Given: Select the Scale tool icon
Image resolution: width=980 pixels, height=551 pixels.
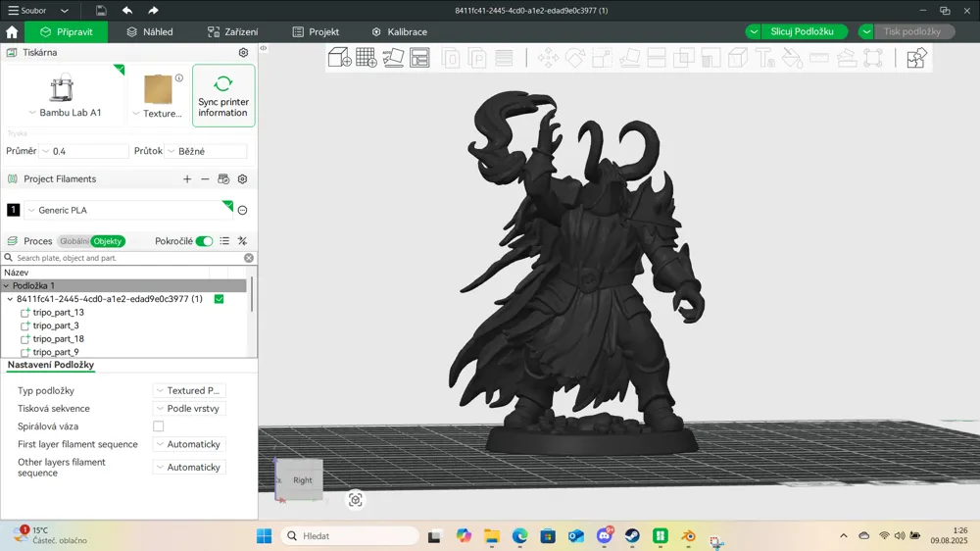Looking at the screenshot, I should 602,58.
